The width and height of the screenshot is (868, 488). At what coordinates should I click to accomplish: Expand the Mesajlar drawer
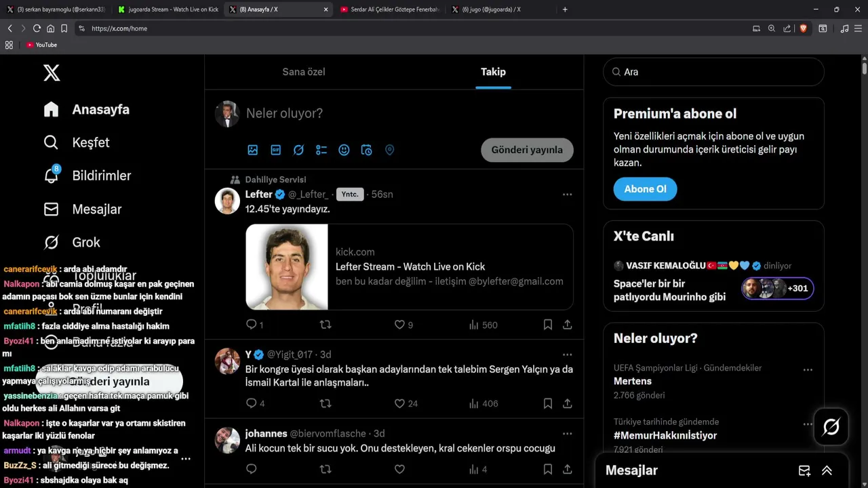(827, 470)
